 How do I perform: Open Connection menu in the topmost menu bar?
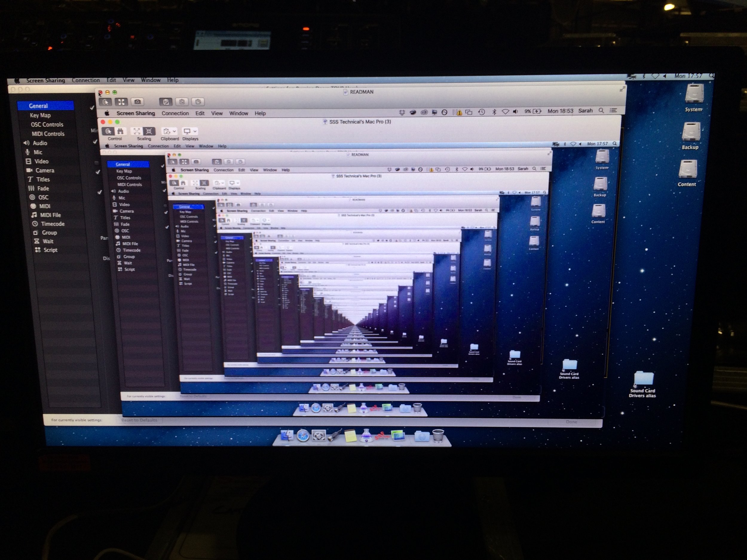pos(86,80)
